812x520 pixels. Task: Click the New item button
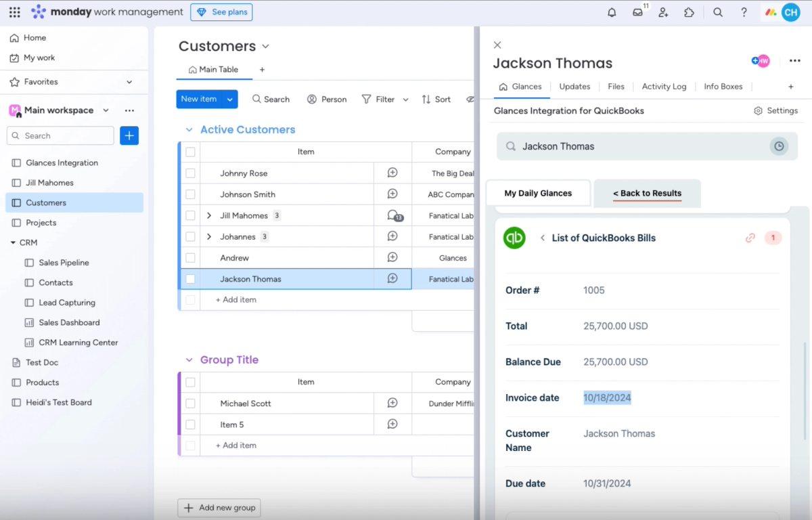pyautogui.click(x=199, y=99)
